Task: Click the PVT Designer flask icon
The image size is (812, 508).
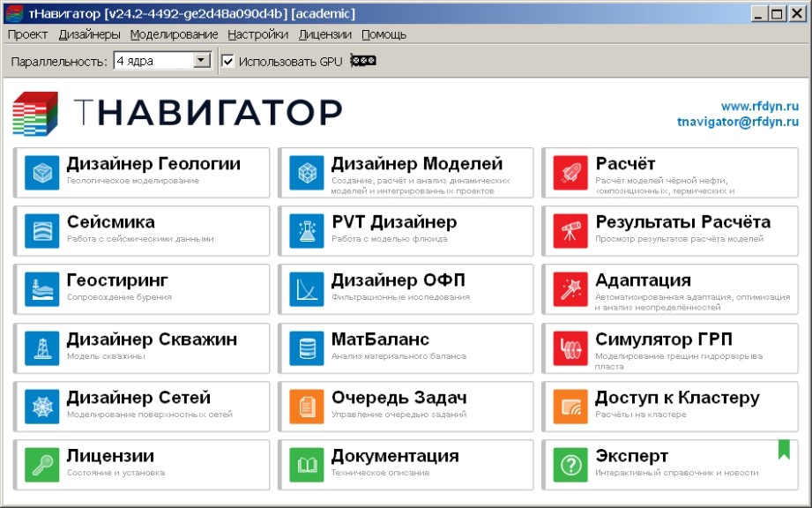Action: click(307, 232)
